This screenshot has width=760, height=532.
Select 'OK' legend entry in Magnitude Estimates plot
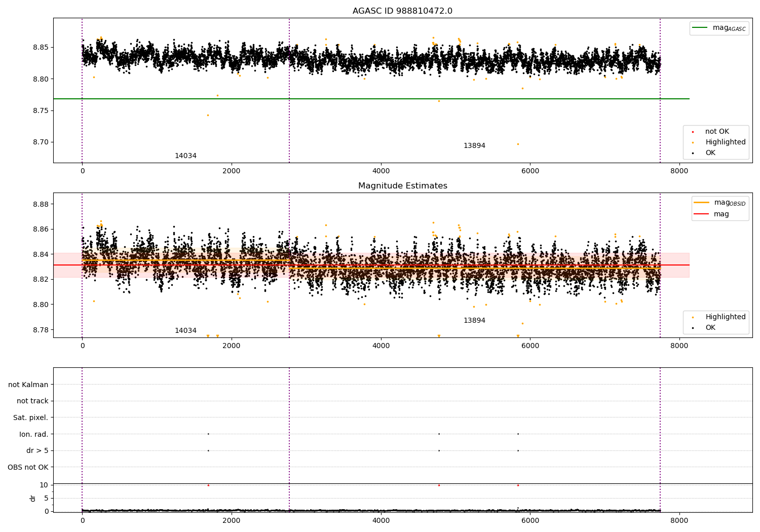point(710,328)
